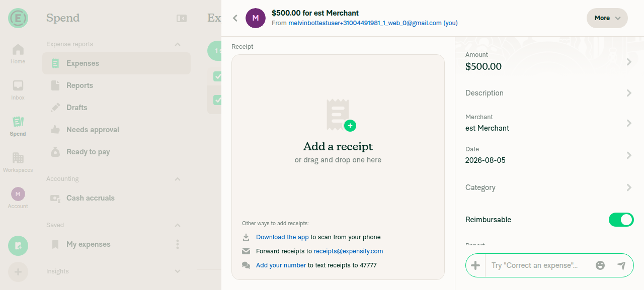This screenshot has height=290, width=644.
Task: Click the back arrow in expense header
Action: click(235, 18)
